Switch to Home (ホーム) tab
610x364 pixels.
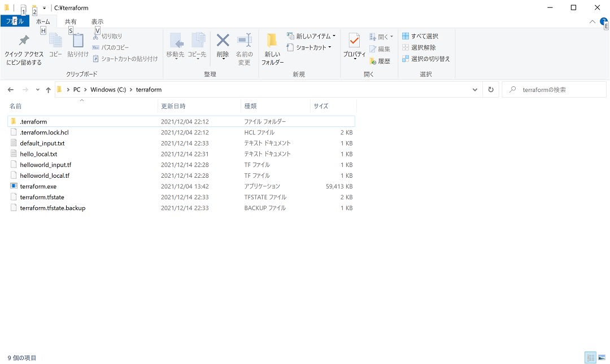[x=43, y=21]
